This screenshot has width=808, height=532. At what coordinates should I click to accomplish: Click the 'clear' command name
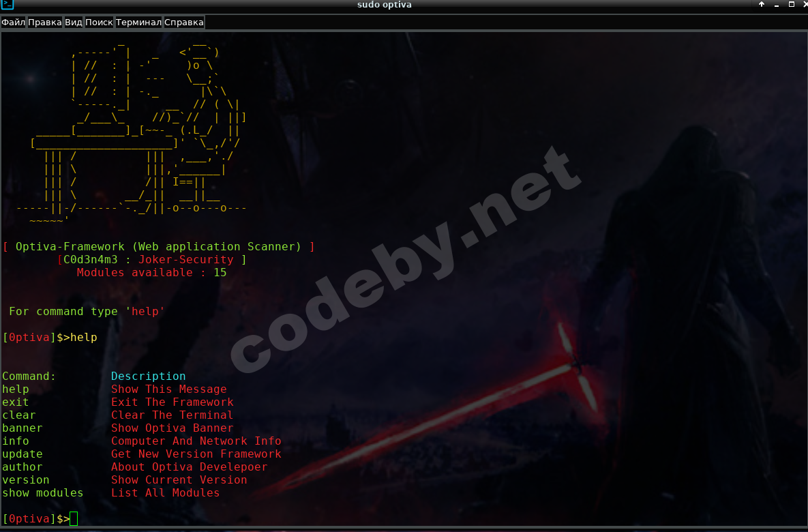pyautogui.click(x=19, y=415)
